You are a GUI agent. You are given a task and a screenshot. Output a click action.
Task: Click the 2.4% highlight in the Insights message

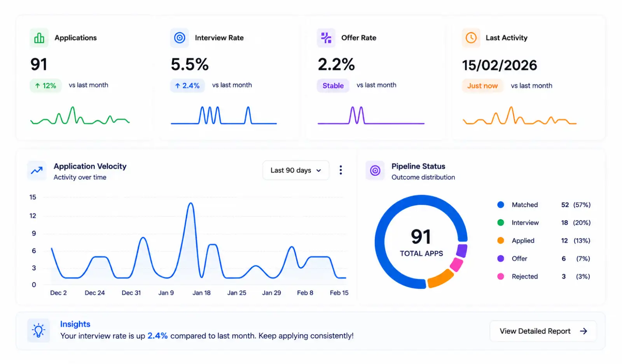coord(157,336)
